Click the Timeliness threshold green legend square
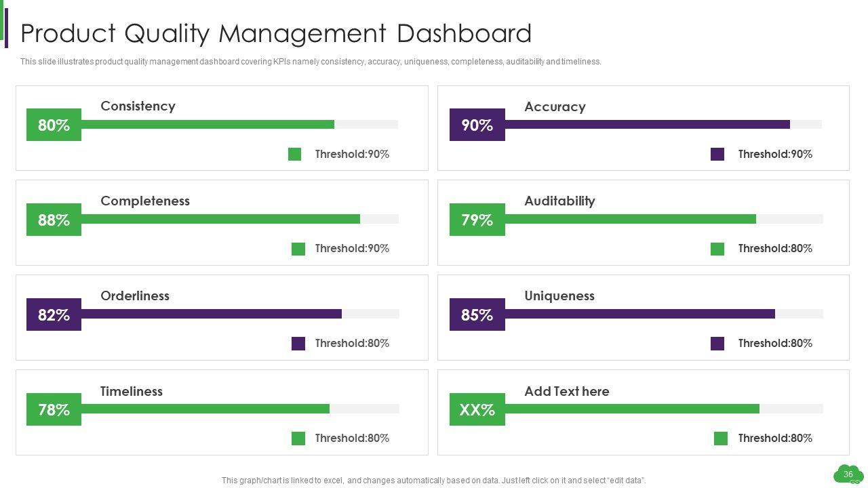 coord(298,439)
